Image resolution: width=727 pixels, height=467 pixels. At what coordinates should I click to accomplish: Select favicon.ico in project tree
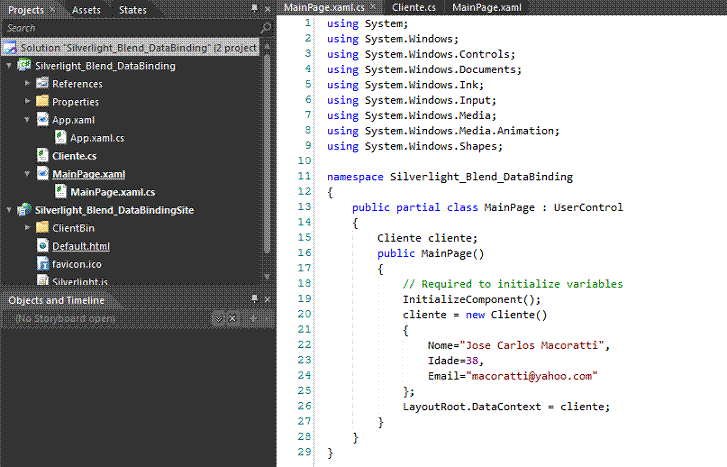click(x=77, y=264)
